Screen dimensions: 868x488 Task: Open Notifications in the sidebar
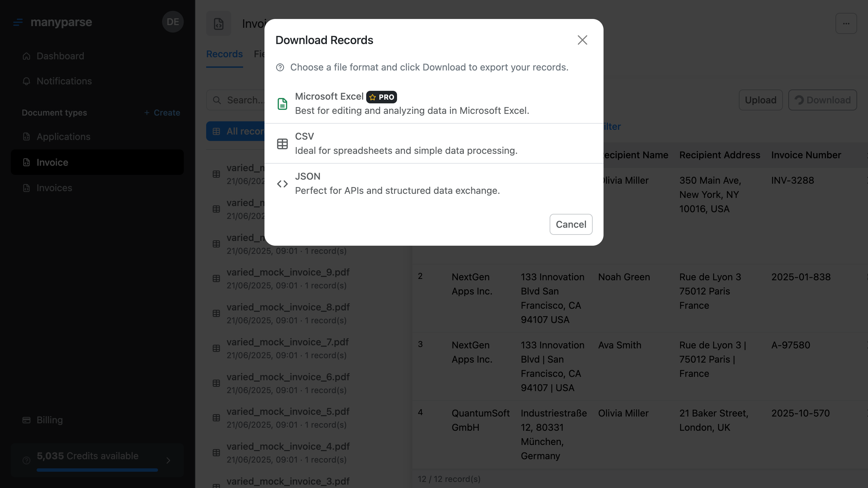(97, 81)
